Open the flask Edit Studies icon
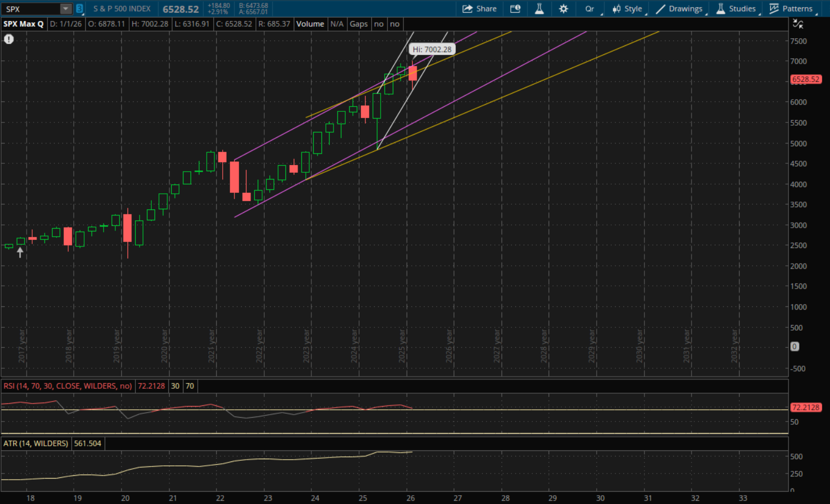 539,9
